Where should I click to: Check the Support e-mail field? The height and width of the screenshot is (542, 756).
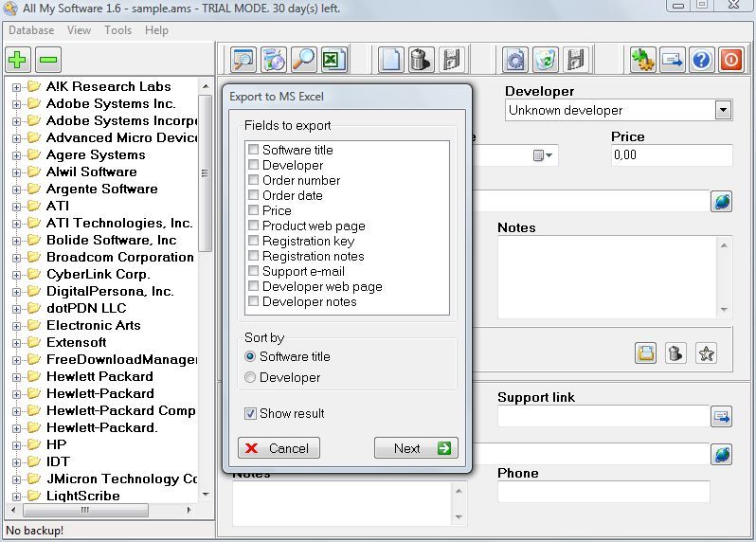click(x=253, y=270)
